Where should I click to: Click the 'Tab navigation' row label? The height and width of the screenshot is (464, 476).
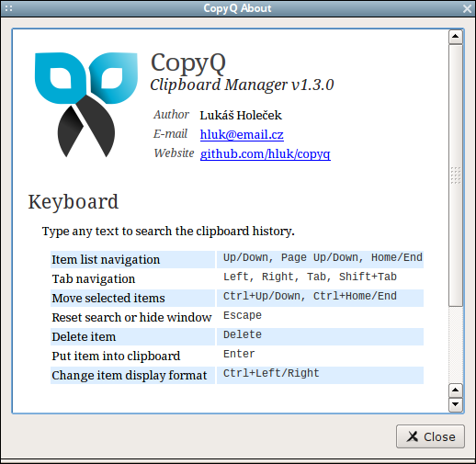point(94,278)
